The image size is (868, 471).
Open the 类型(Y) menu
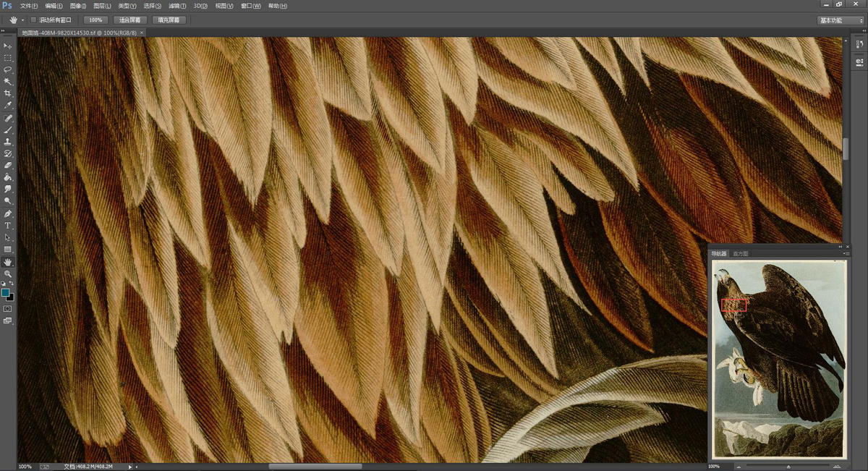point(127,6)
